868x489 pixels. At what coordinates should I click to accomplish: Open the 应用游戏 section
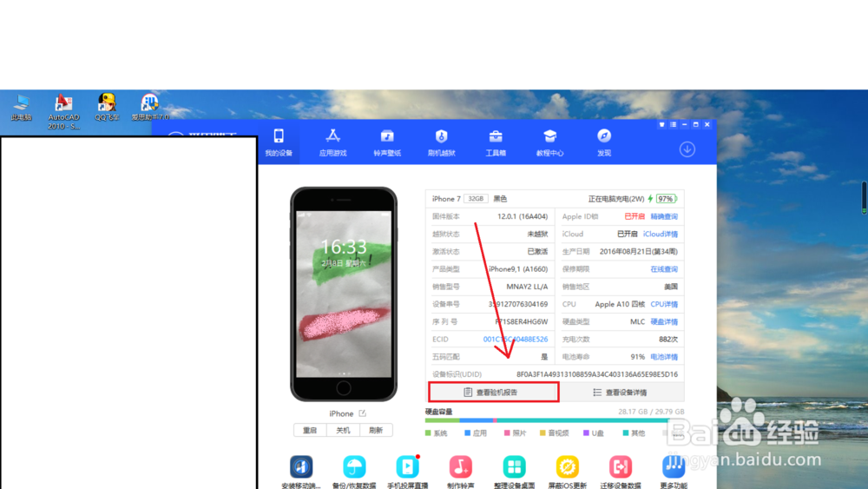point(332,142)
